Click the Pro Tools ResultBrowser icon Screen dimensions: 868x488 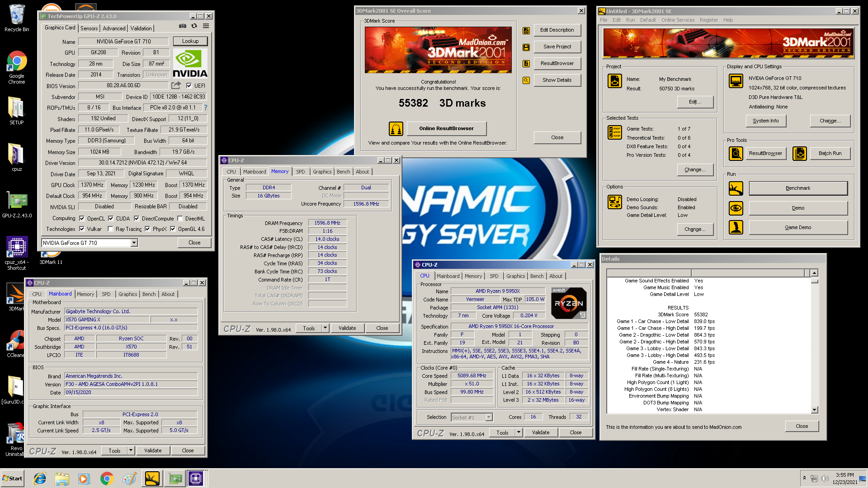point(736,154)
